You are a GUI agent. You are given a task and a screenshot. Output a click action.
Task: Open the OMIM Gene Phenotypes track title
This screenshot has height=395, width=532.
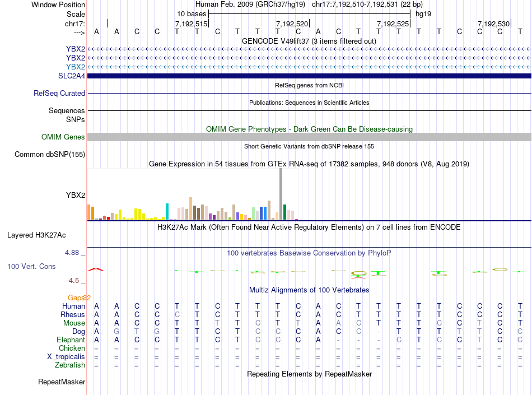pos(309,129)
